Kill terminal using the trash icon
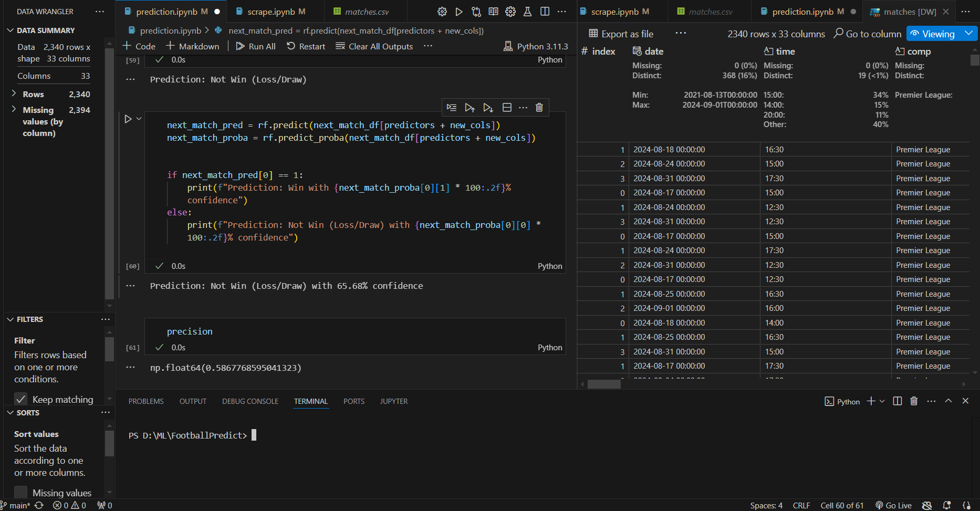980x511 pixels. [x=914, y=401]
